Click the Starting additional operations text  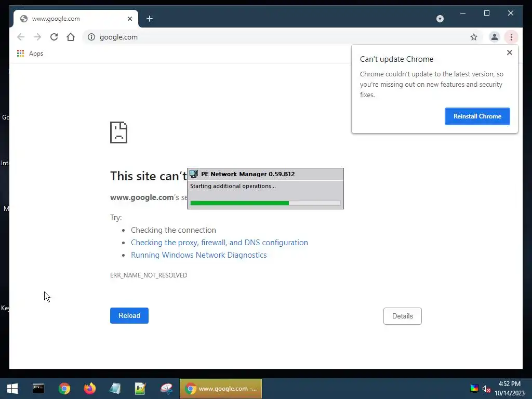[233, 186]
